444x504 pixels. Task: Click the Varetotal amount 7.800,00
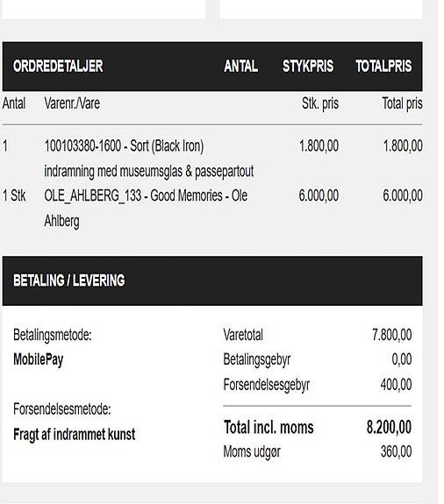(x=392, y=335)
